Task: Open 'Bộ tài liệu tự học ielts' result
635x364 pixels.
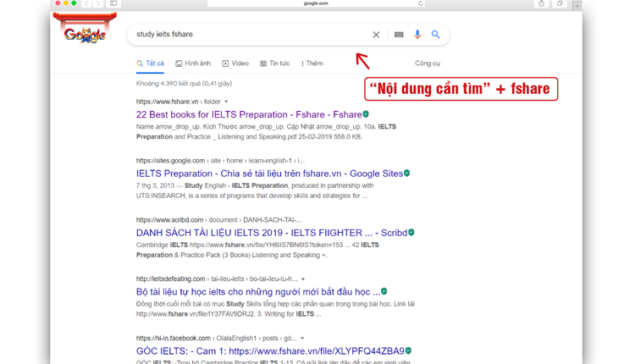Action: click(258, 291)
